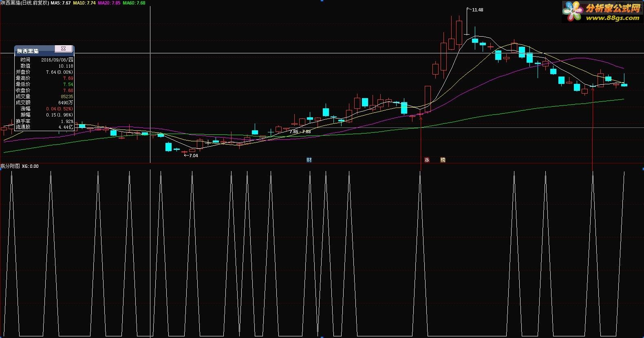Image resolution: width=644 pixels, height=338 pixels.
Task: Click the 7.04 low price label
Action: [194, 156]
